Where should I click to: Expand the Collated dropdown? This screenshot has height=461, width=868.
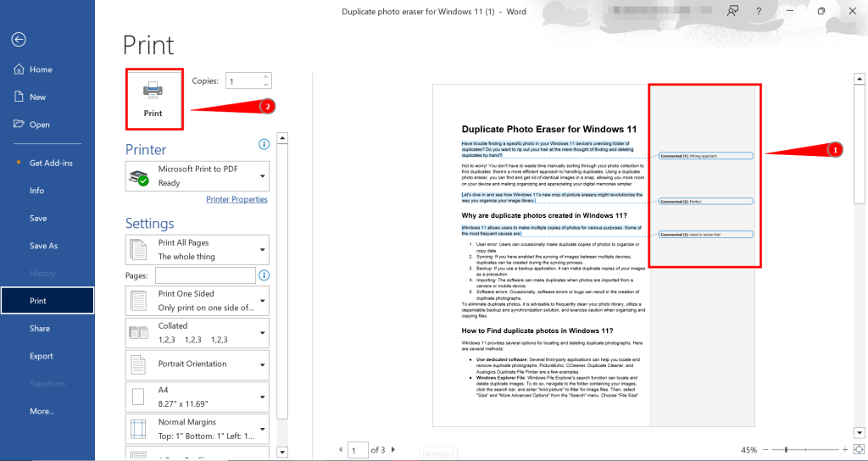[198, 332]
